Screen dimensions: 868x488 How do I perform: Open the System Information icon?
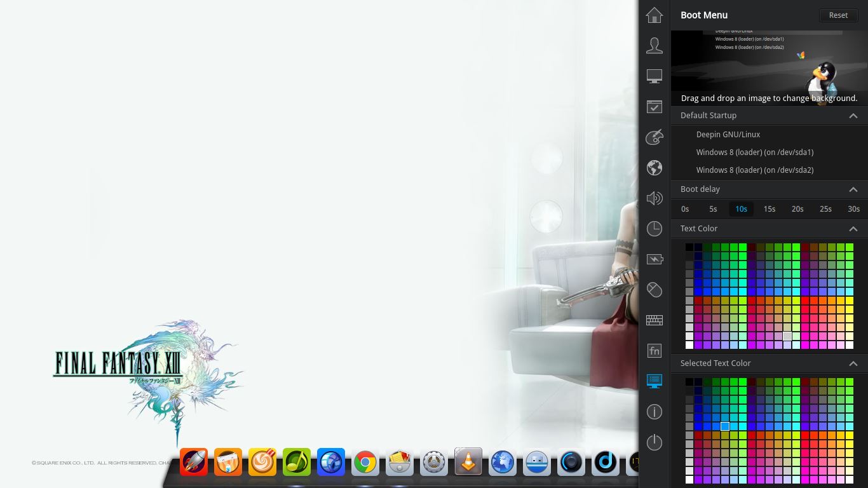(x=654, y=412)
